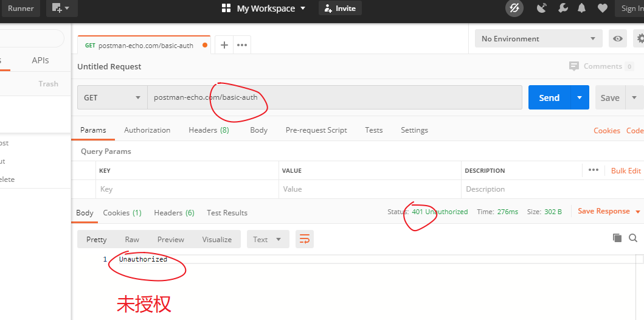
Task: Open the Trash link in the sidebar
Action: pyautogui.click(x=49, y=84)
